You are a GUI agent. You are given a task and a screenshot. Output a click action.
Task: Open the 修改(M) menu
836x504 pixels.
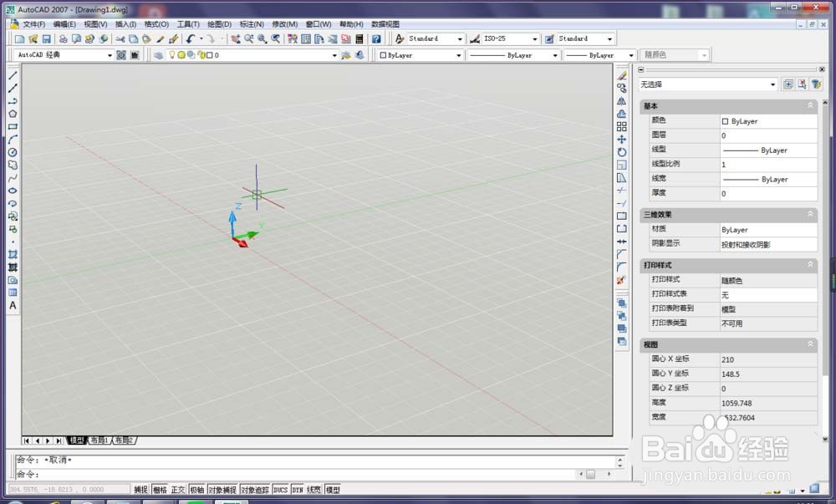(x=285, y=24)
